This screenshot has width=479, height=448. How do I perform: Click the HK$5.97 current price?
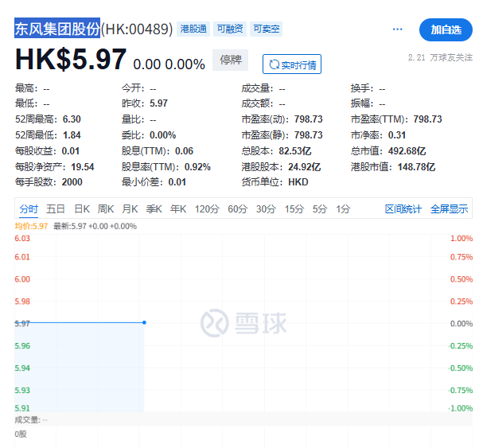(71, 60)
